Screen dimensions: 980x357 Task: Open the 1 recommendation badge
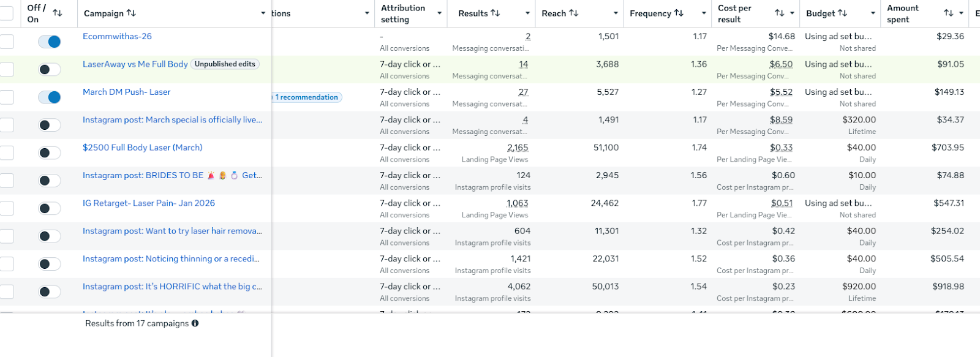coord(307,97)
